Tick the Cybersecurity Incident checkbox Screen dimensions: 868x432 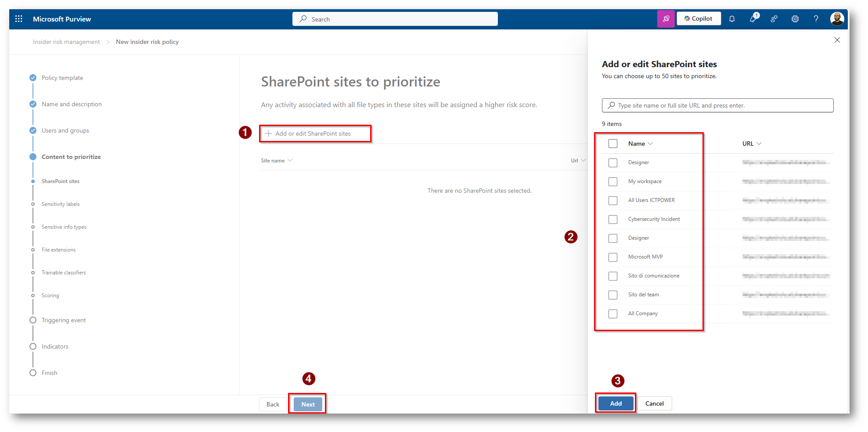(x=613, y=219)
